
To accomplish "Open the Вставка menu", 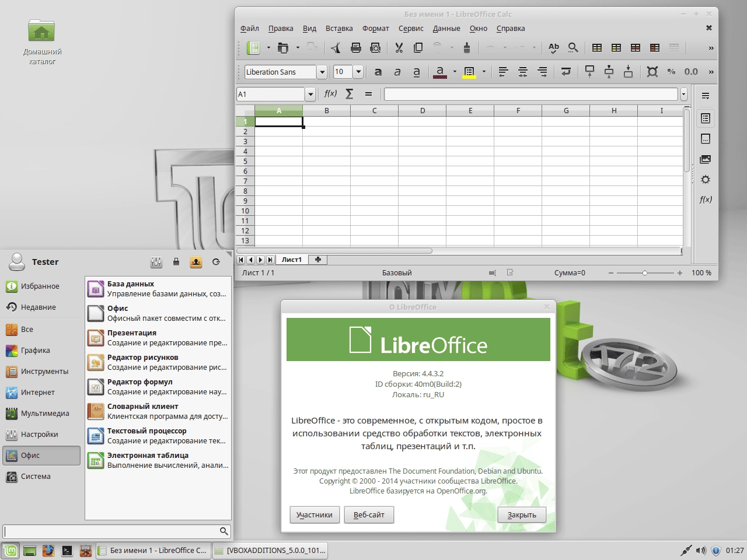I will (x=339, y=28).
